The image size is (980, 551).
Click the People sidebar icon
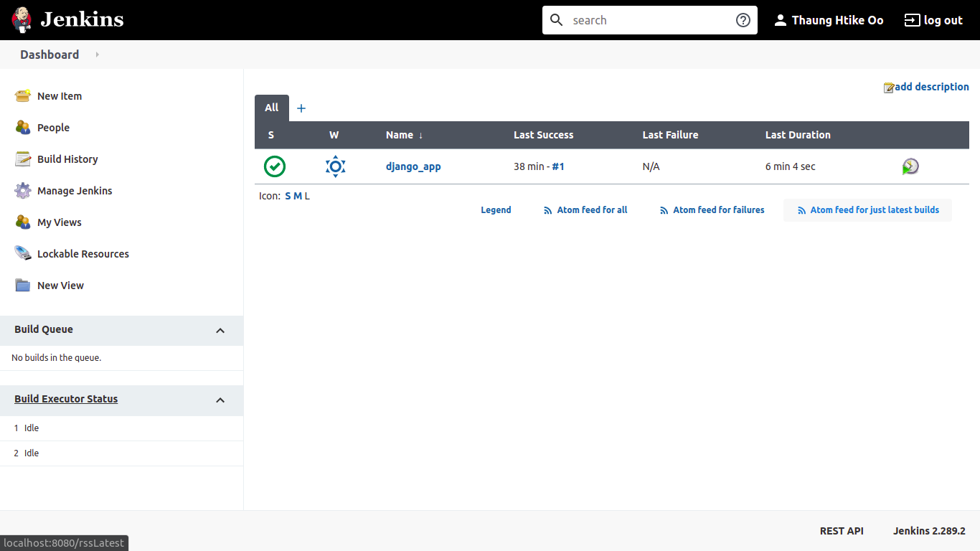coord(23,128)
